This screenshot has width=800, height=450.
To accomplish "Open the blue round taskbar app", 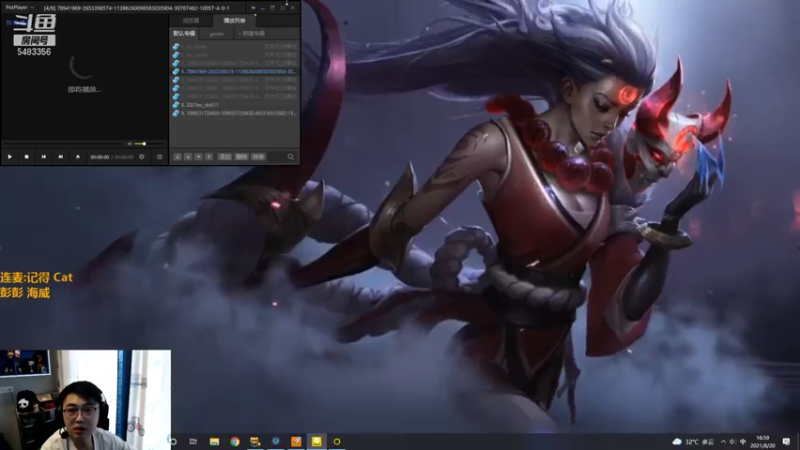I will pyautogui.click(x=276, y=442).
